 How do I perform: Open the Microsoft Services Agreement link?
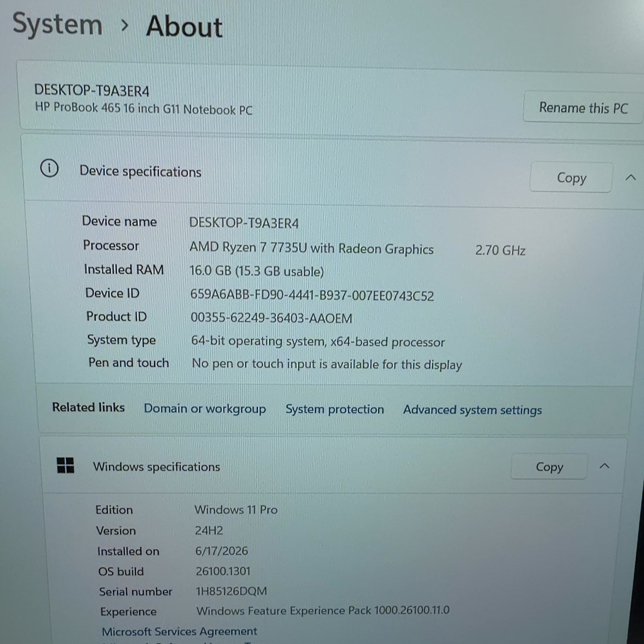(179, 631)
